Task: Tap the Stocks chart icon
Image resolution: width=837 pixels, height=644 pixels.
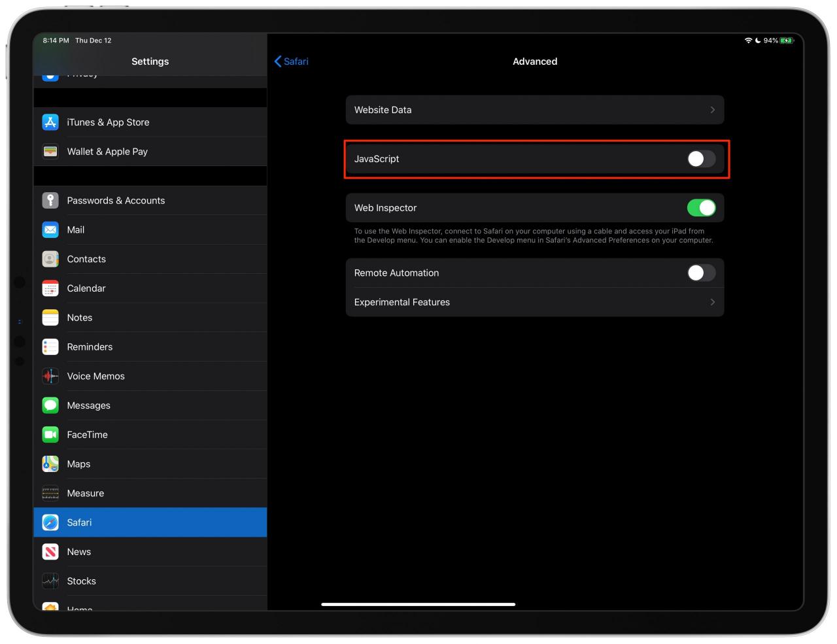Action: 50,581
